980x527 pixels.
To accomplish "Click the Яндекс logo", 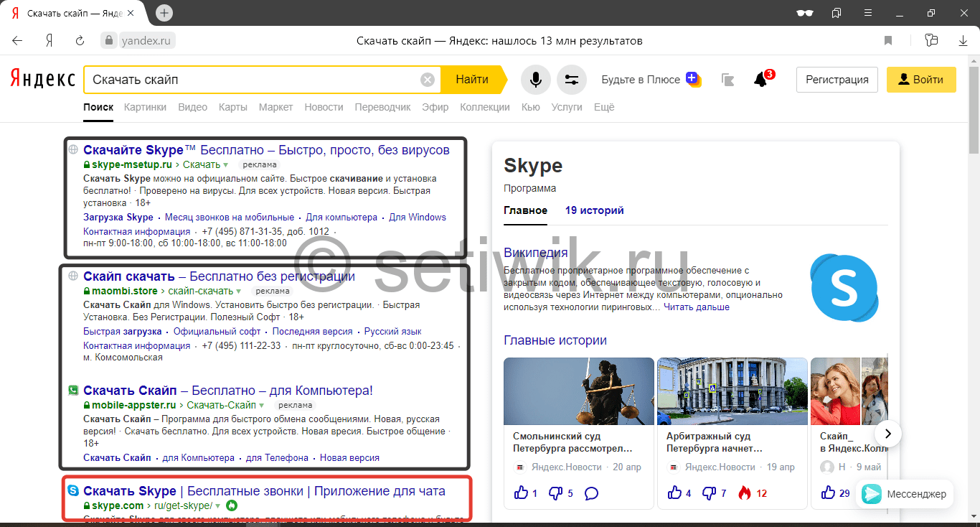I will (x=42, y=79).
